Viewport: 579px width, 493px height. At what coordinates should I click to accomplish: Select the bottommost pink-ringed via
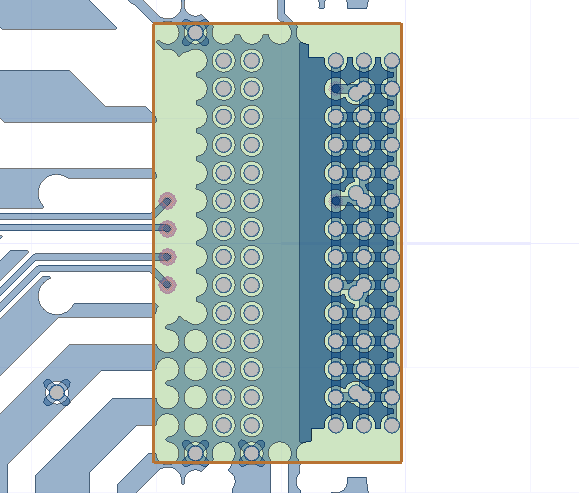tap(167, 285)
